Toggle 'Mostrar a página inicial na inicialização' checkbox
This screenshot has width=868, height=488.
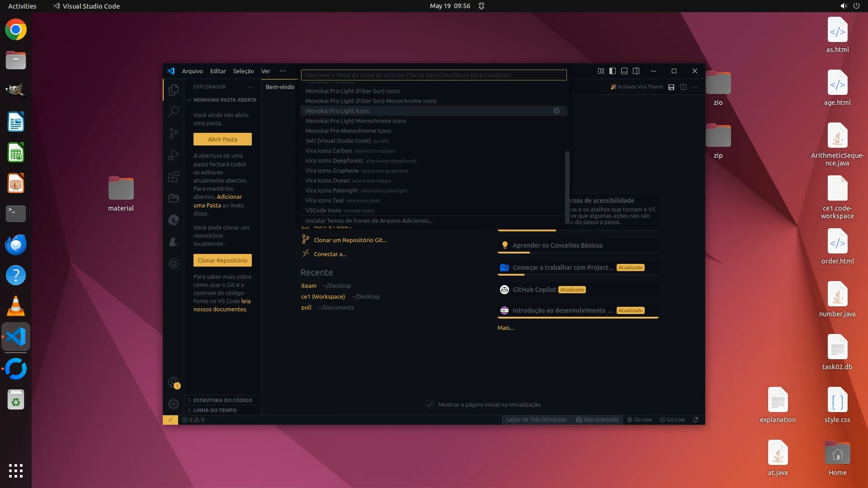coord(430,404)
